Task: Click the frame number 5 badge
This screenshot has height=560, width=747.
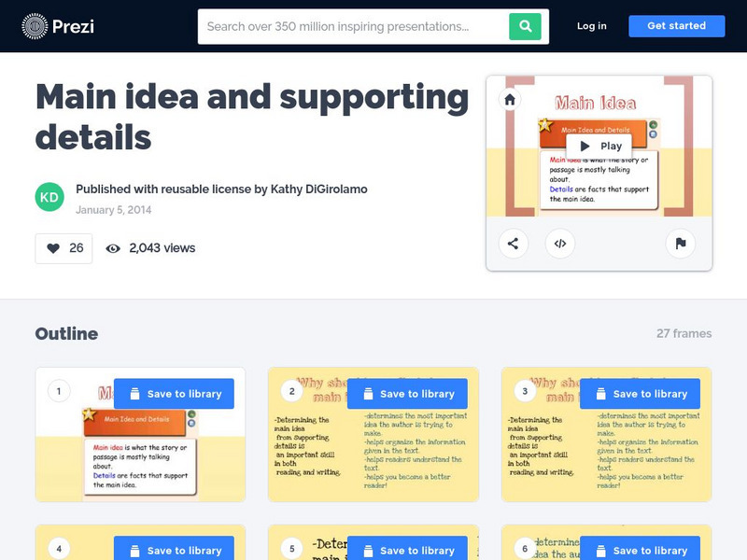Action: click(x=292, y=549)
